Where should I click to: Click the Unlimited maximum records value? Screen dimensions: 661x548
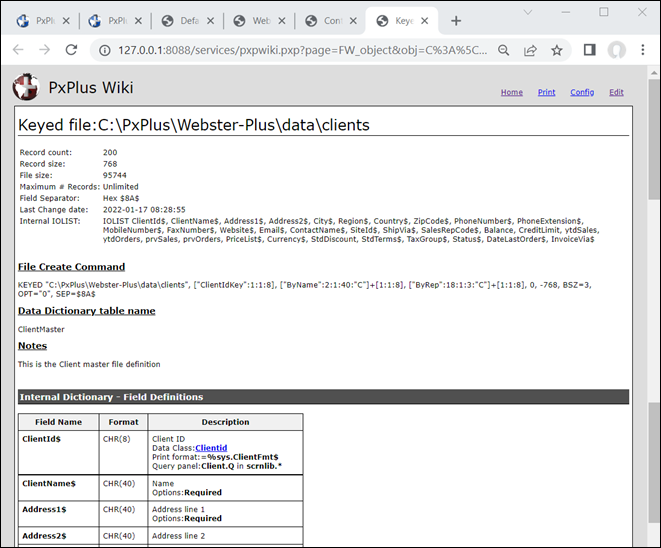click(x=121, y=186)
